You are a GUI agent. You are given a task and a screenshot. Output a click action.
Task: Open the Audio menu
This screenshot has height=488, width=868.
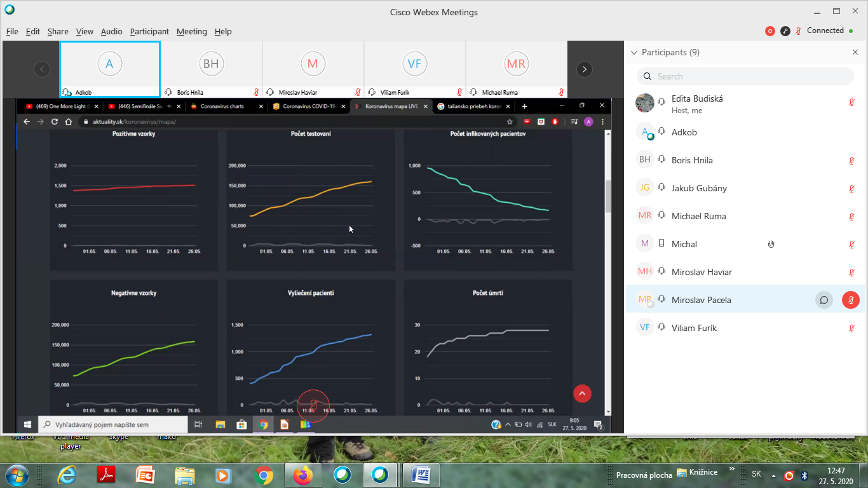pyautogui.click(x=111, y=31)
